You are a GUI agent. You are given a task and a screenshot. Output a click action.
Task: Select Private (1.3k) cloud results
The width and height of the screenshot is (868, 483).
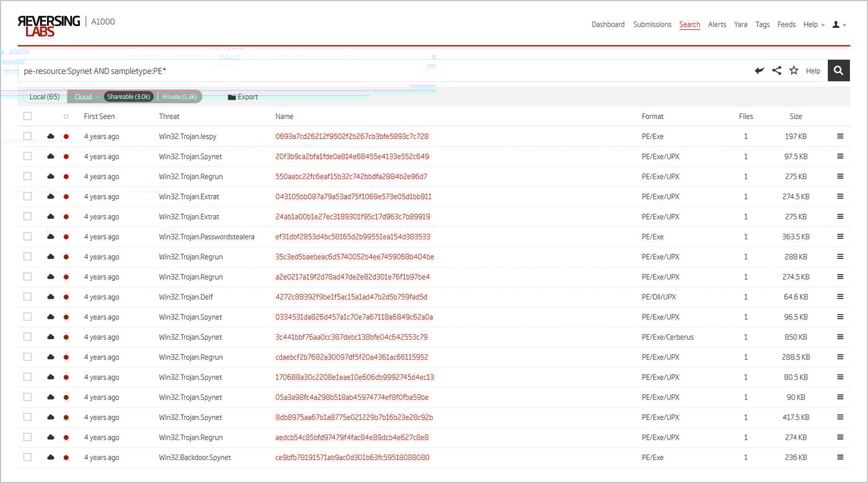pos(180,97)
